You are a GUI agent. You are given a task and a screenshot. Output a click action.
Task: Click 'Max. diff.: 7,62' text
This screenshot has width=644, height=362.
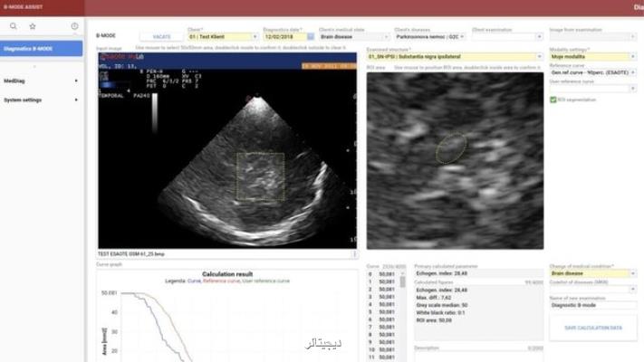pos(434,297)
